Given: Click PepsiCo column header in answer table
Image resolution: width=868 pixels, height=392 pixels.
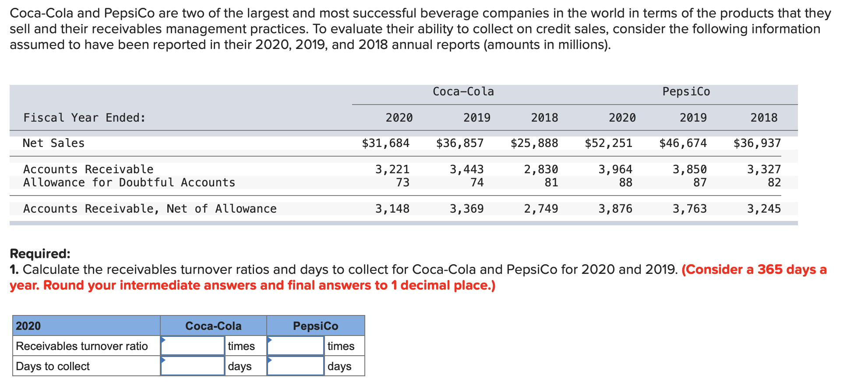Looking at the screenshot, I should pos(316,326).
